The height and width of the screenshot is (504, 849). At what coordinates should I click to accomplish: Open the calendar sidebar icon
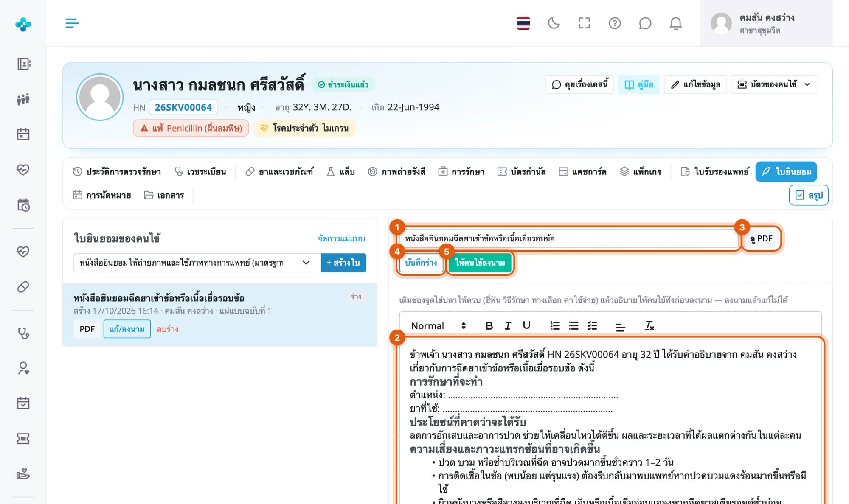click(x=23, y=134)
